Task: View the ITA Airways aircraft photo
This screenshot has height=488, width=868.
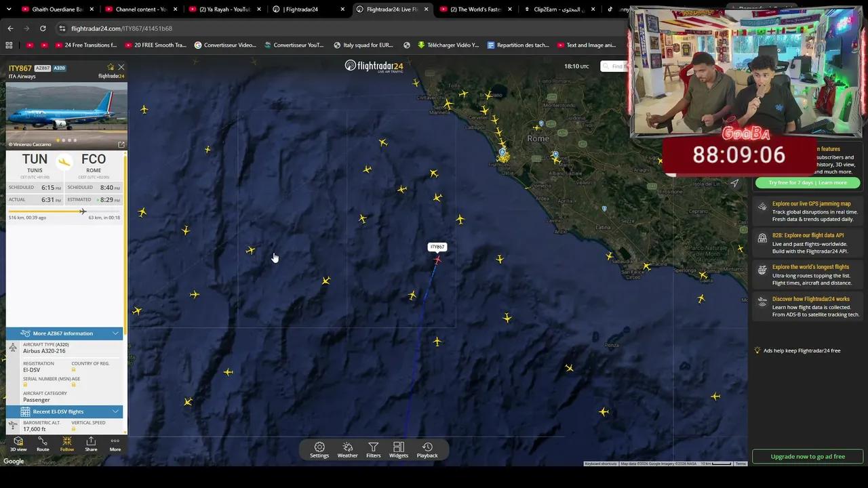Action: (66, 115)
